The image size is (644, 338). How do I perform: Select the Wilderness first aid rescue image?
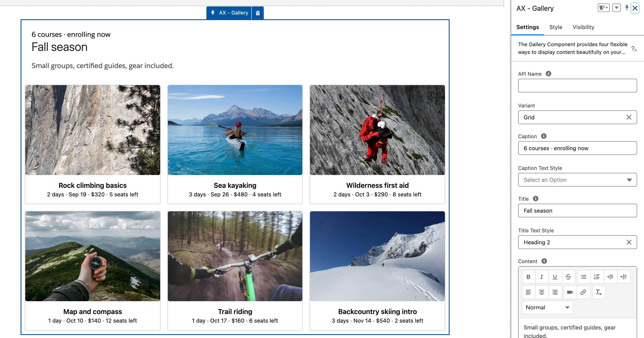click(377, 130)
